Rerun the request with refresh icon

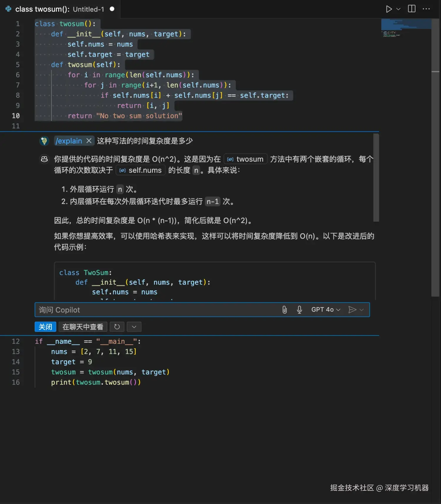pyautogui.click(x=117, y=327)
